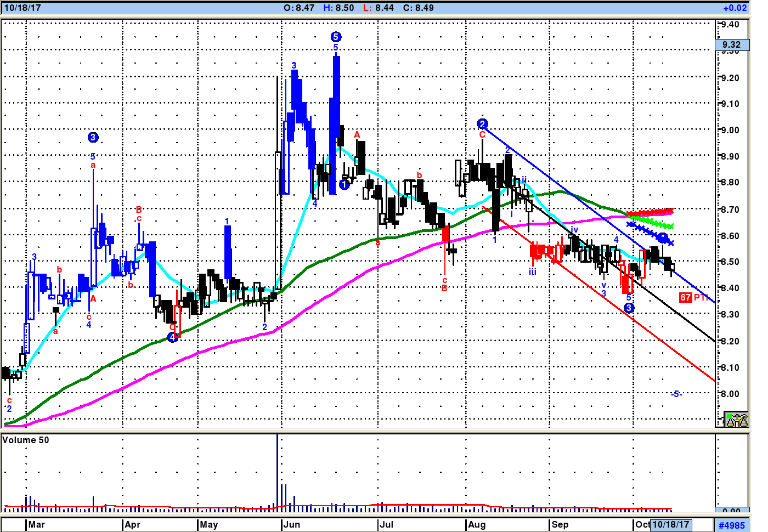
Task: Click the balance scales icon
Action: (x=736, y=420)
